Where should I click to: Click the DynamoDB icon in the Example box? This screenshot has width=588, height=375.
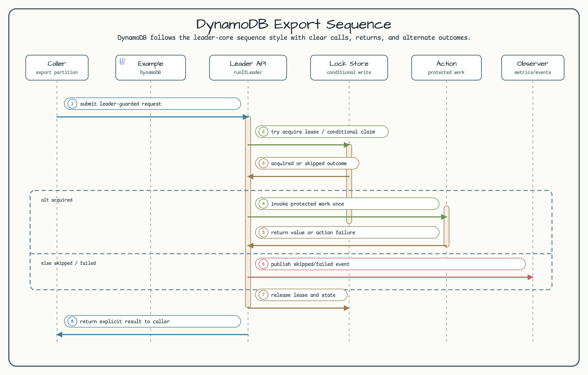point(123,61)
